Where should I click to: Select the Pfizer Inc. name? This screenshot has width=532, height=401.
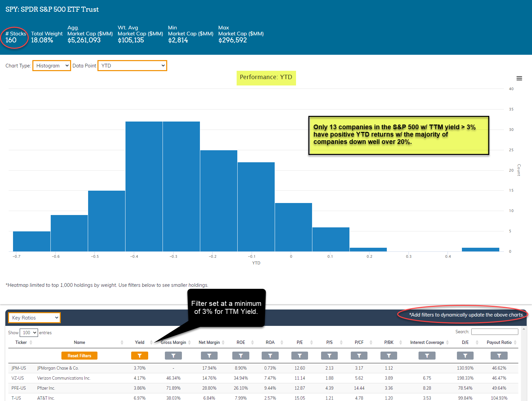coord(46,388)
